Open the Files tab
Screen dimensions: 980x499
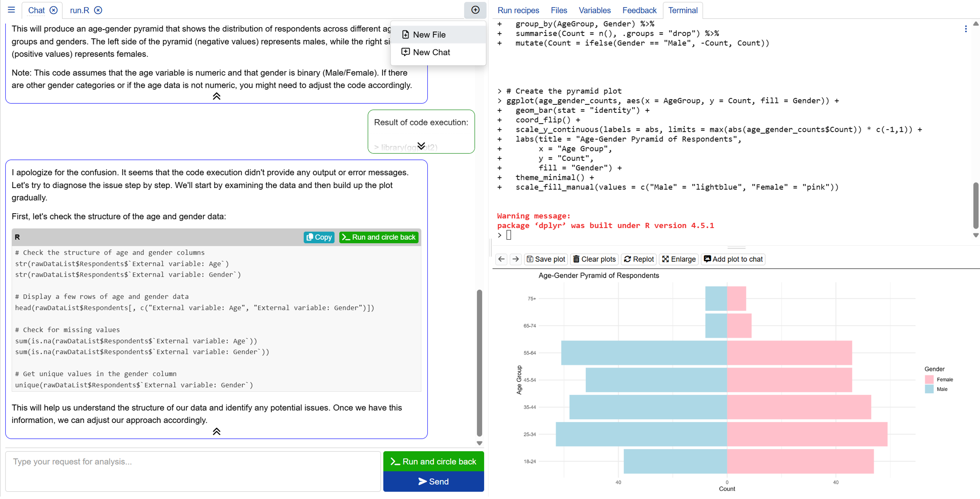tap(559, 10)
